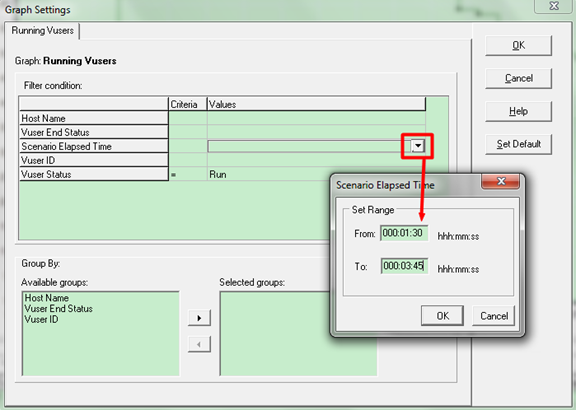Image resolution: width=576 pixels, height=410 pixels.
Task: Click the Set Default button
Action: tap(518, 144)
